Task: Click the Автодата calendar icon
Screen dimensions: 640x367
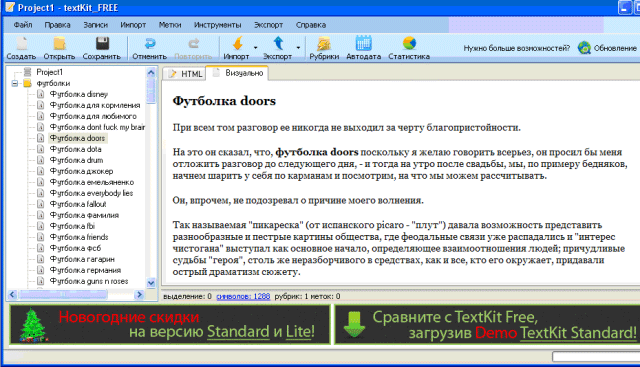Action: [x=363, y=43]
